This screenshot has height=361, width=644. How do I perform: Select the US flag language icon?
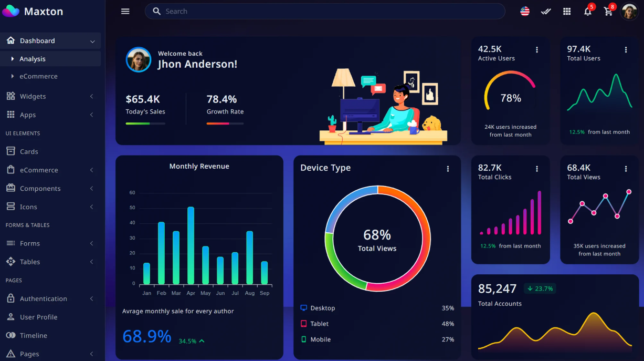point(525,11)
